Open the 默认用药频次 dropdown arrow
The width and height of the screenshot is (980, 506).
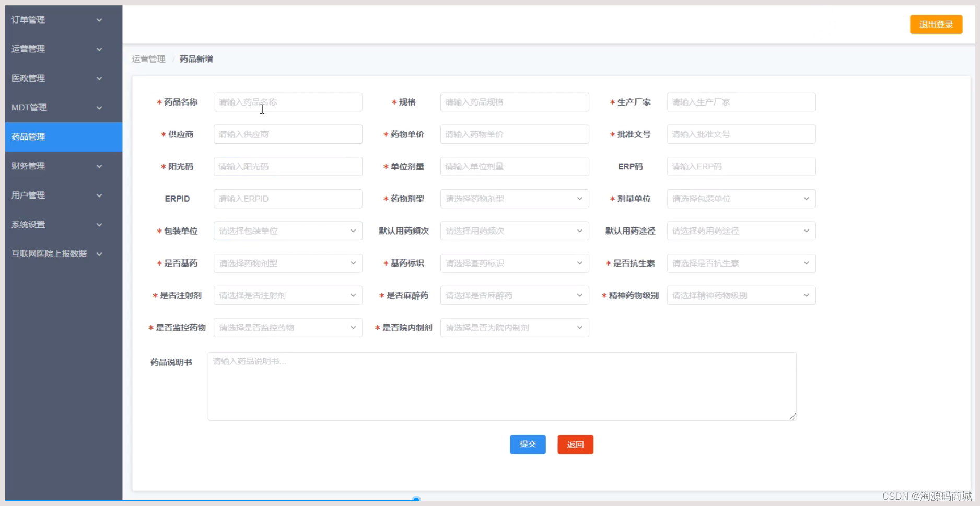click(x=579, y=231)
